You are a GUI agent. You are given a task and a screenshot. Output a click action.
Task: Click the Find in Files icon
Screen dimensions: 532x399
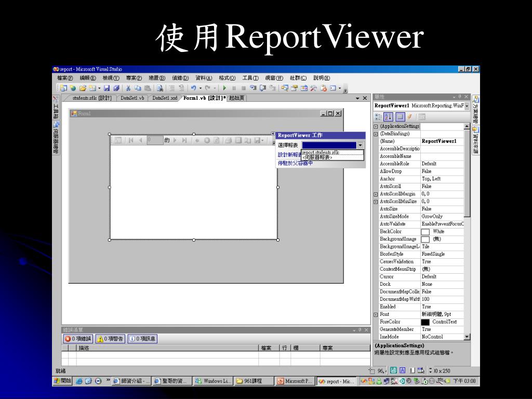(160, 88)
